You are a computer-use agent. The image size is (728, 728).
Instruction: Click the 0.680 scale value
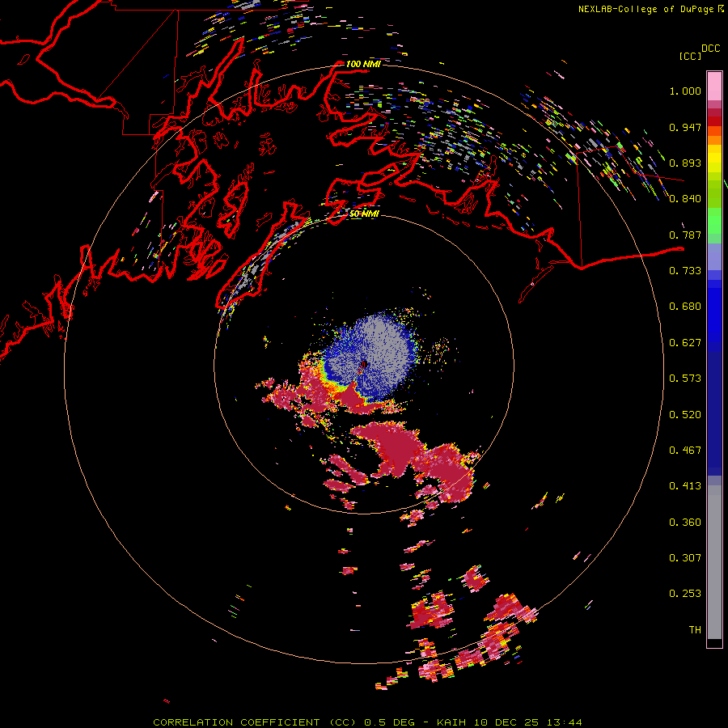pos(685,307)
